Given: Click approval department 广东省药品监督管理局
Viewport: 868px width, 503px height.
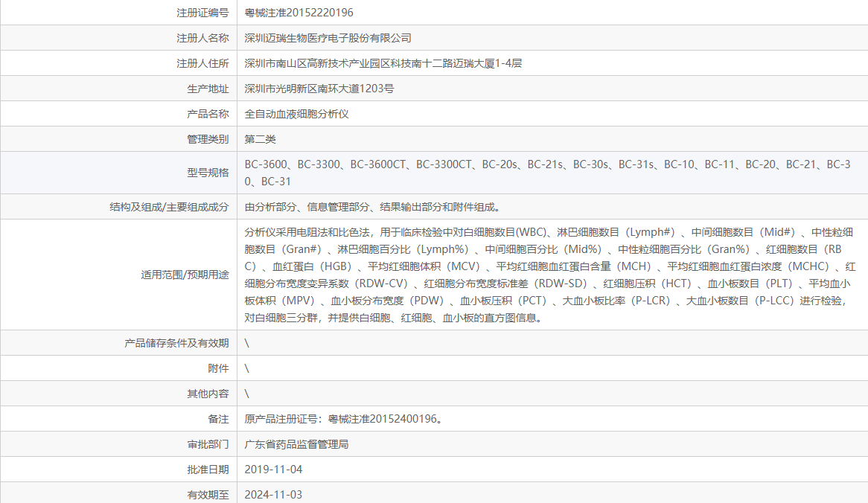Looking at the screenshot, I should 300,444.
